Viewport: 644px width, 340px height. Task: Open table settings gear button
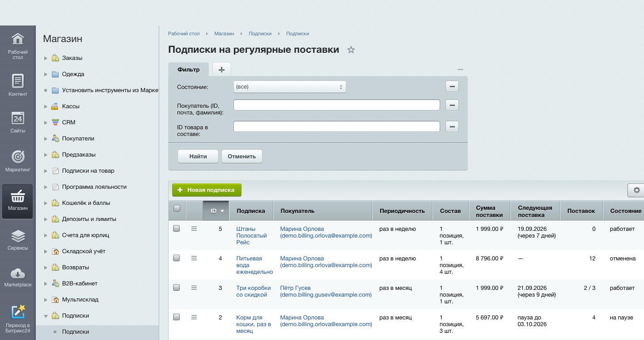636,190
